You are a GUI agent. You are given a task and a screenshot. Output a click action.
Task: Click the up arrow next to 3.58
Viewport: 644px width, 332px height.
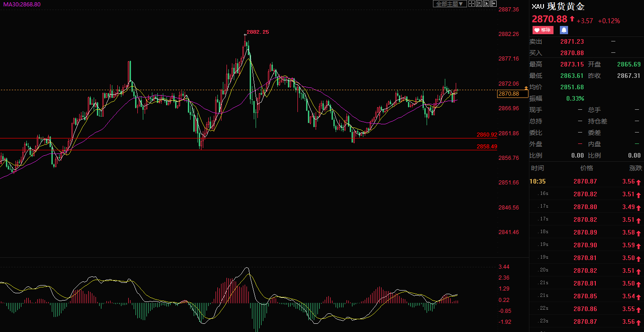[x=639, y=233]
